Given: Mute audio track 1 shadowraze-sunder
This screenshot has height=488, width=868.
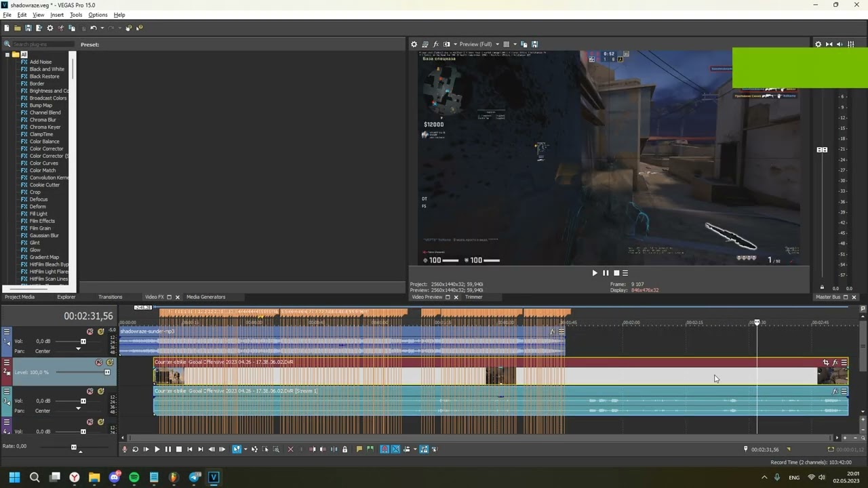Looking at the screenshot, I should [x=90, y=331].
